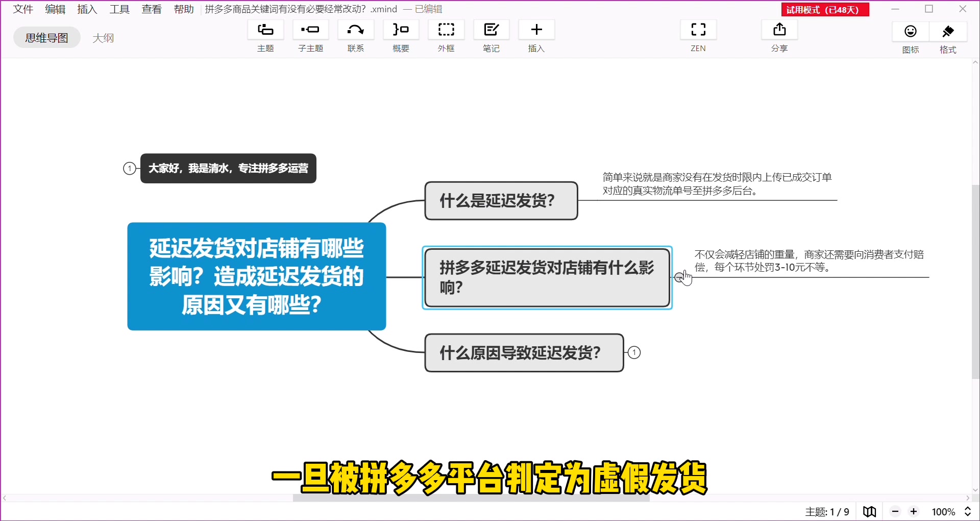Select the 大家好，我是清水 floating topic
The image size is (980, 521).
coord(228,168)
